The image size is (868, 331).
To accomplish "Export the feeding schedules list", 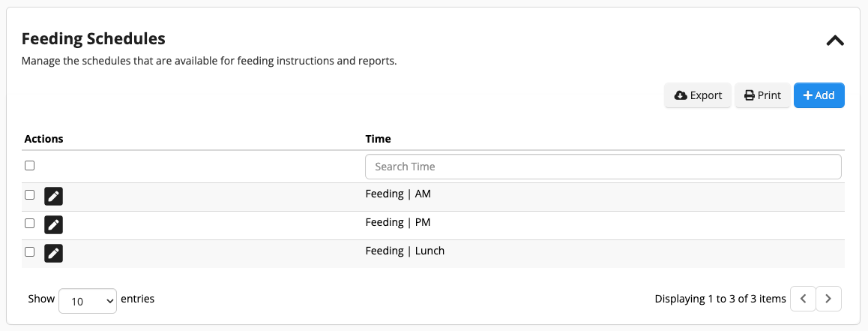I will [x=698, y=95].
